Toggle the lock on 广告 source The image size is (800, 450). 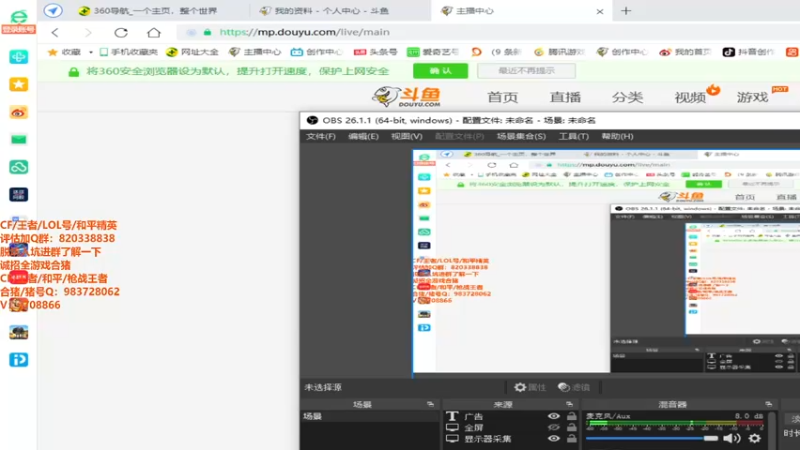tap(572, 416)
